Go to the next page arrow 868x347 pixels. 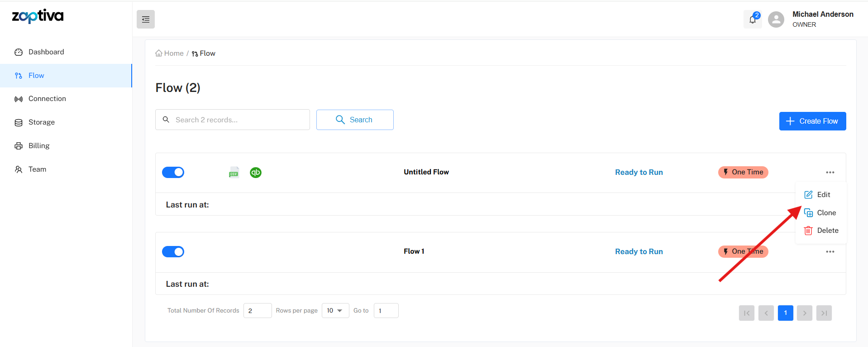[x=804, y=313]
